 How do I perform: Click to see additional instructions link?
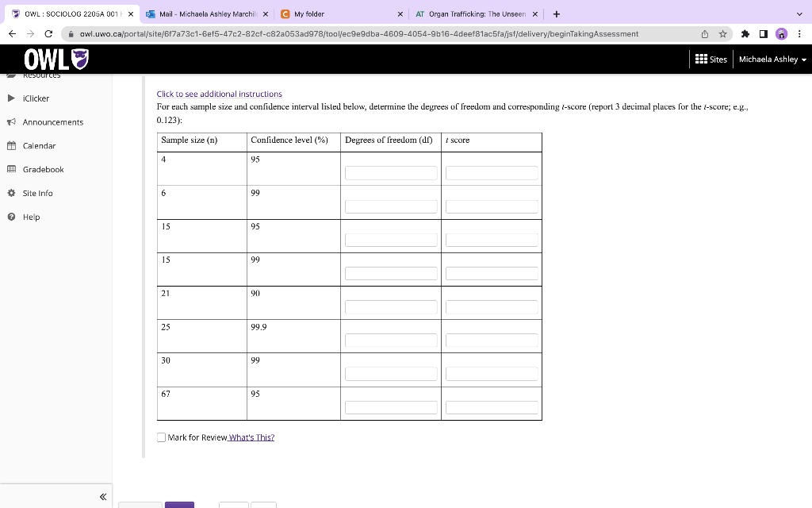(219, 94)
